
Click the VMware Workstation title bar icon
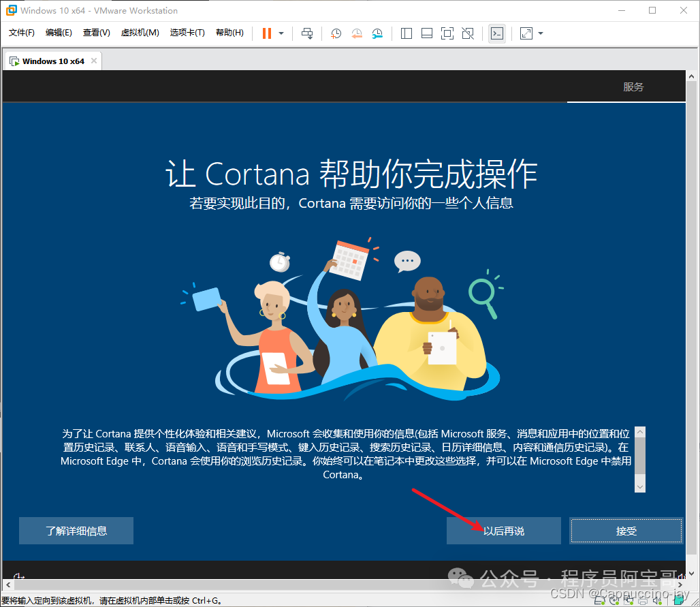click(11, 10)
